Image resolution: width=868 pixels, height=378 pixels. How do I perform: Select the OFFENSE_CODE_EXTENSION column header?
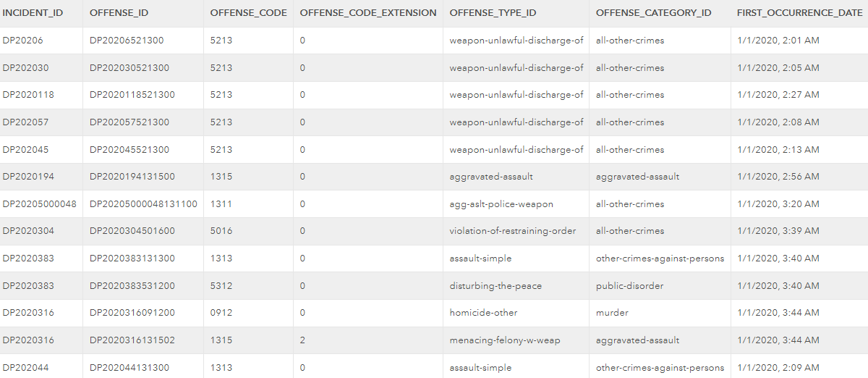(x=367, y=13)
